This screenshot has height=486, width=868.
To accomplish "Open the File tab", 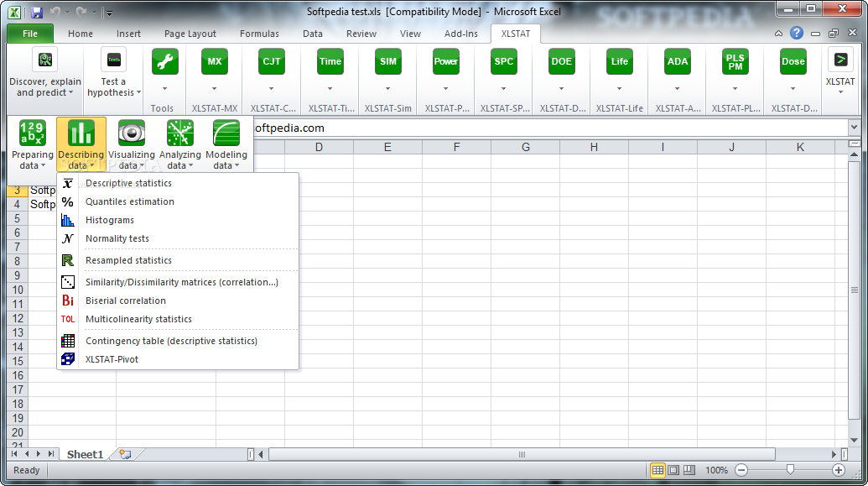I will pyautogui.click(x=30, y=34).
